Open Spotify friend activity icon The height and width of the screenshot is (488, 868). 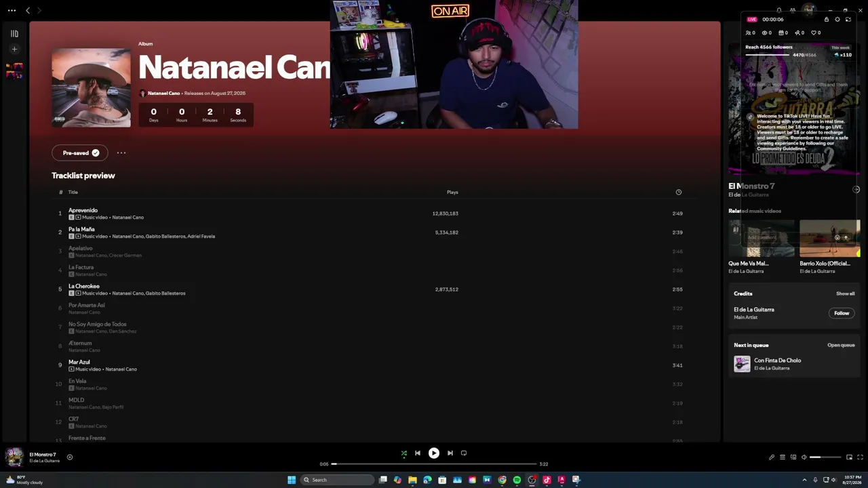tap(793, 10)
